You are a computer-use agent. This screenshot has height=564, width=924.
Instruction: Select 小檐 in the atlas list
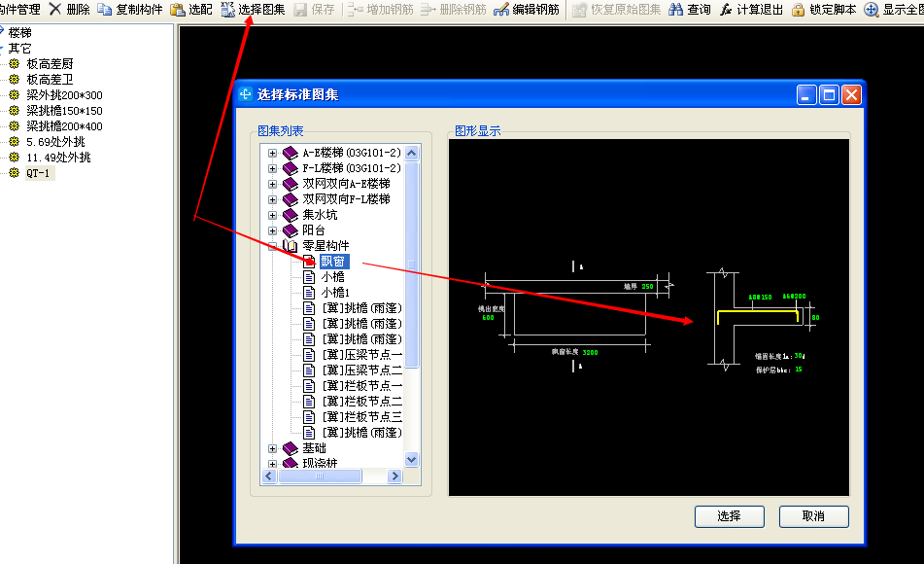click(x=332, y=277)
